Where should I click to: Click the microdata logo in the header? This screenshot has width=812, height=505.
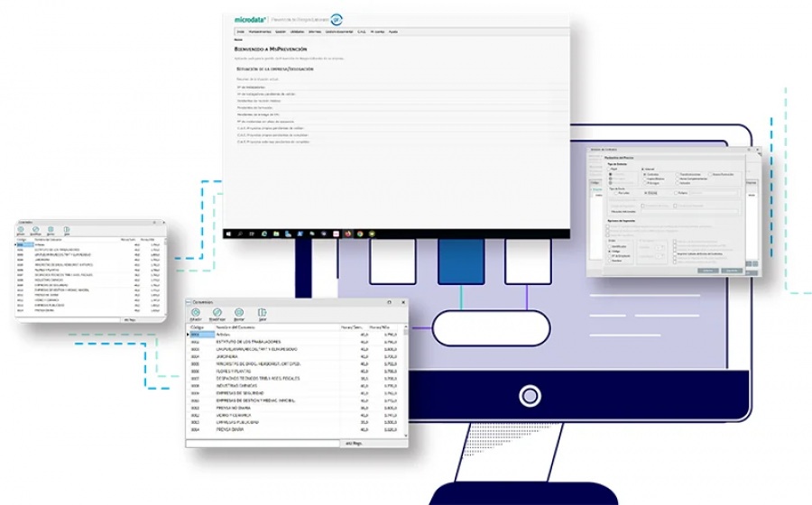(249, 17)
